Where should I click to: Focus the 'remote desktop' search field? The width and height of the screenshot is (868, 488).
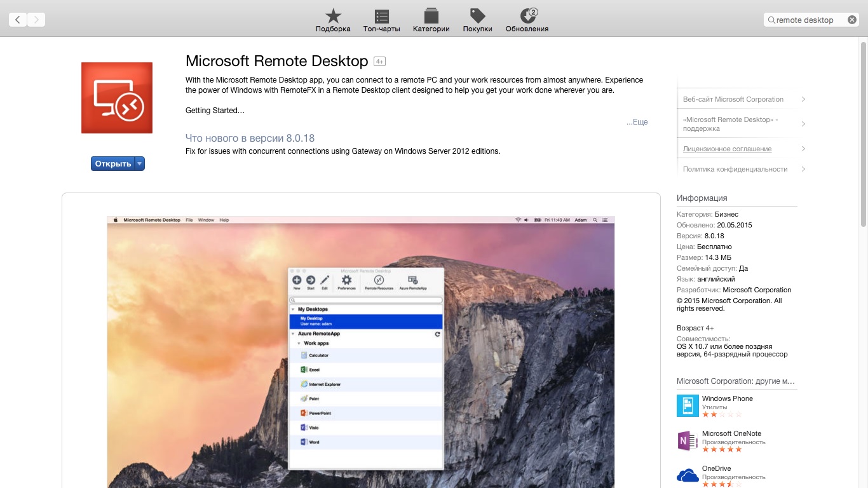tap(811, 20)
